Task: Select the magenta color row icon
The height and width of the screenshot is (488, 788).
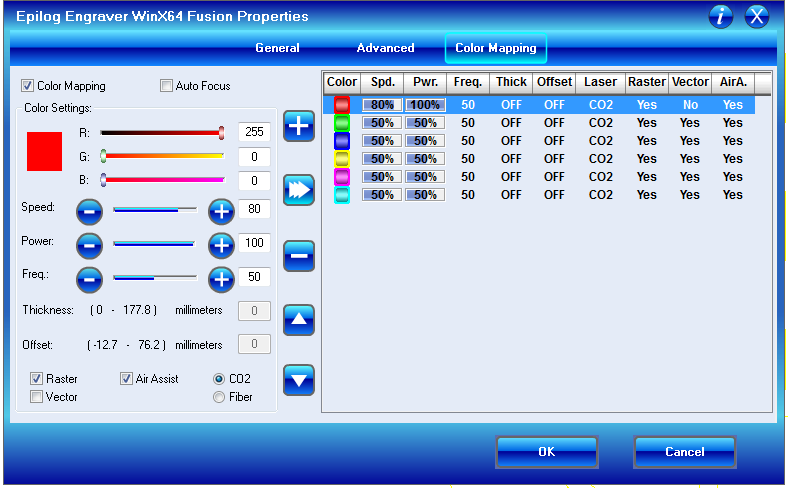Action: [x=342, y=177]
